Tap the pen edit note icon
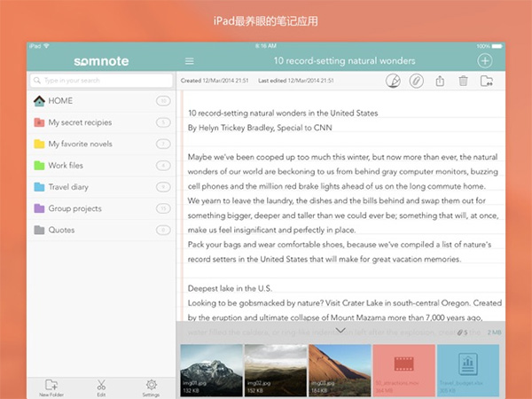The height and width of the screenshot is (399, 532). pos(394,81)
